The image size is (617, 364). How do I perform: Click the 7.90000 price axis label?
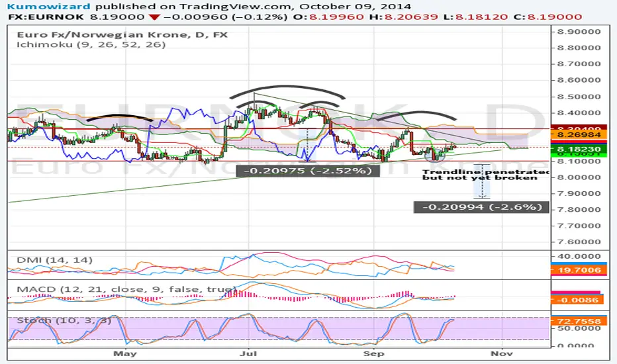point(579,193)
